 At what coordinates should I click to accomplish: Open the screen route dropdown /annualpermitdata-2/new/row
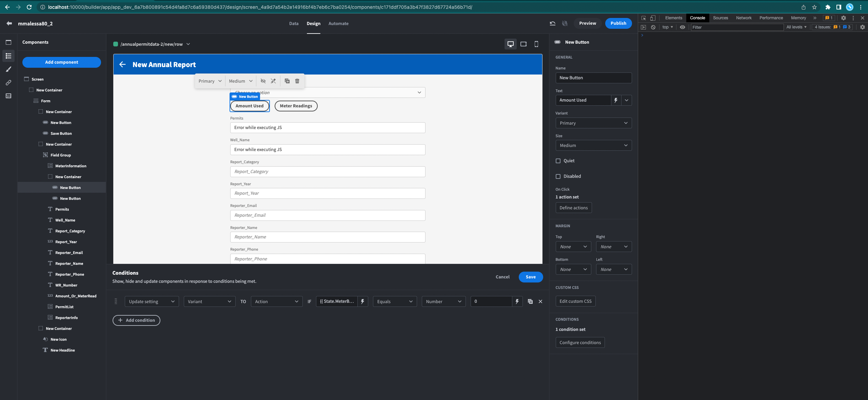coord(152,44)
